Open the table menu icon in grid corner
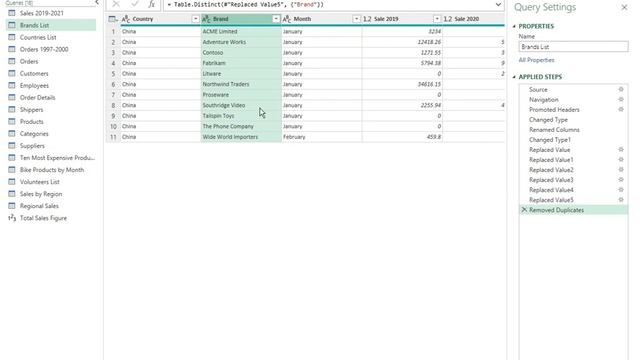 [113, 19]
